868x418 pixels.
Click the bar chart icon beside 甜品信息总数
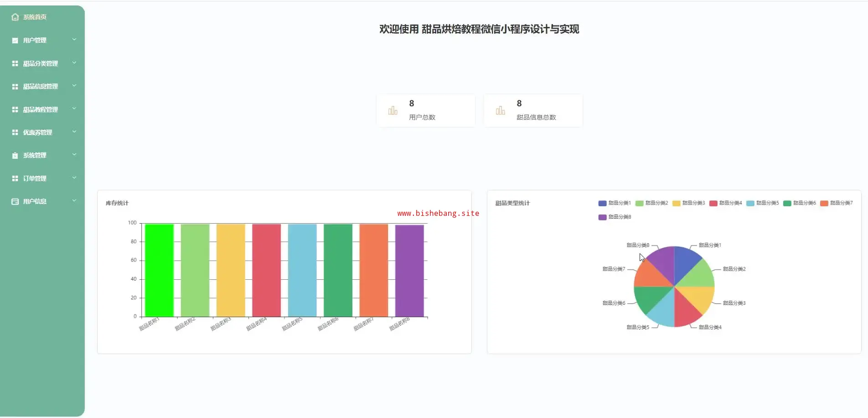(500, 110)
